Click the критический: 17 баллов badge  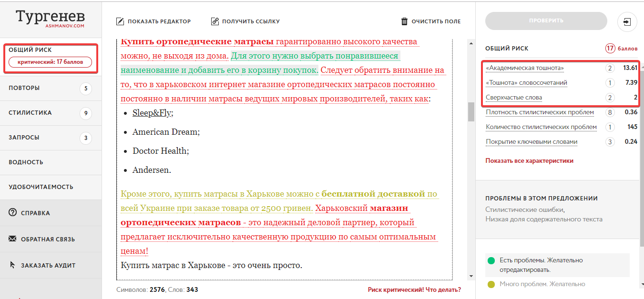tap(51, 62)
